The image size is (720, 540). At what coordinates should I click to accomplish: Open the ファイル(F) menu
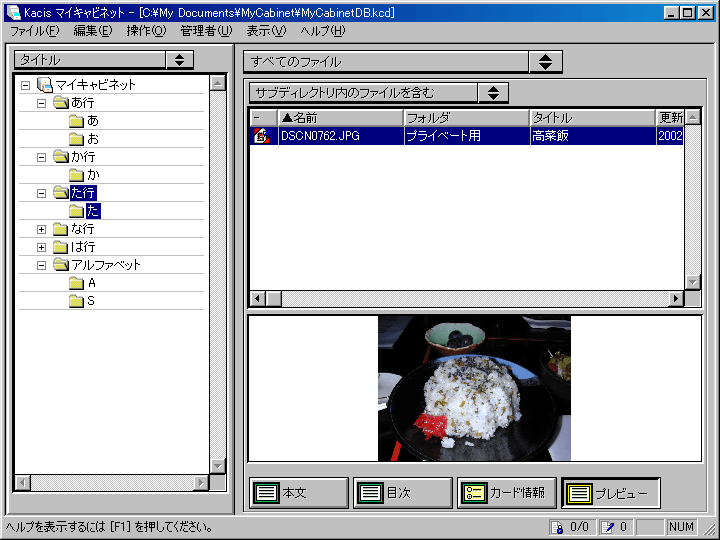pos(34,31)
